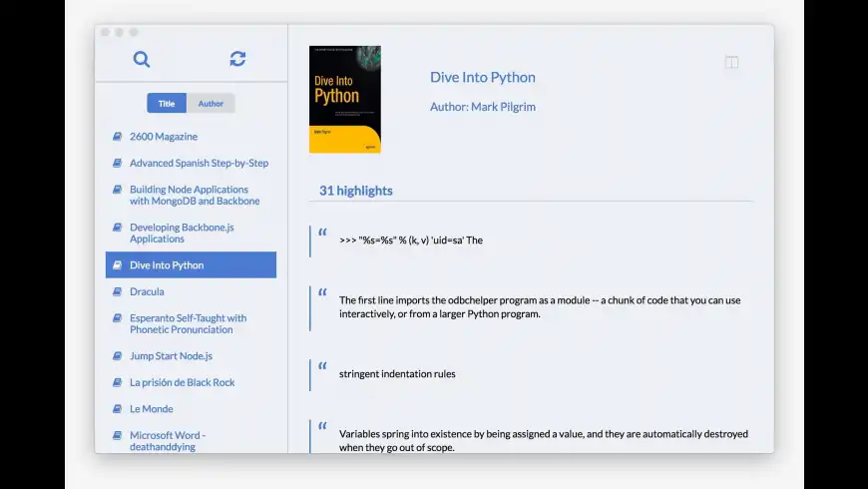
Task: Select the highlighted Dive Into Python row
Action: (191, 264)
